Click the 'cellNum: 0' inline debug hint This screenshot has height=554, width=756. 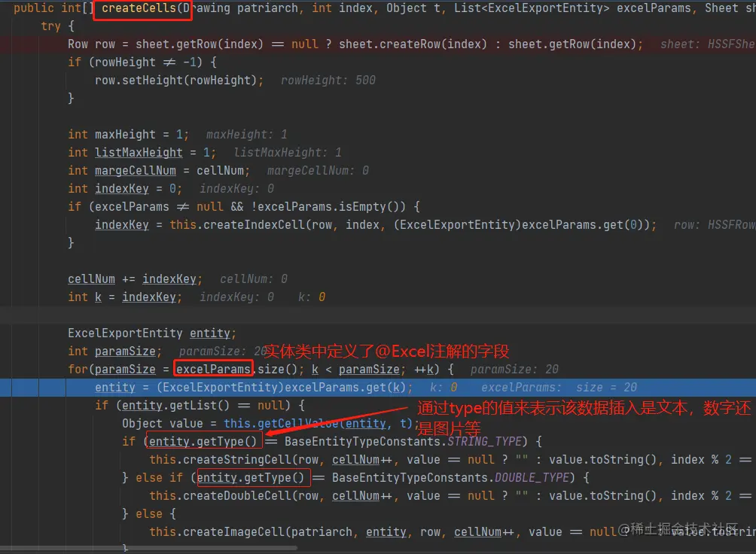click(254, 279)
